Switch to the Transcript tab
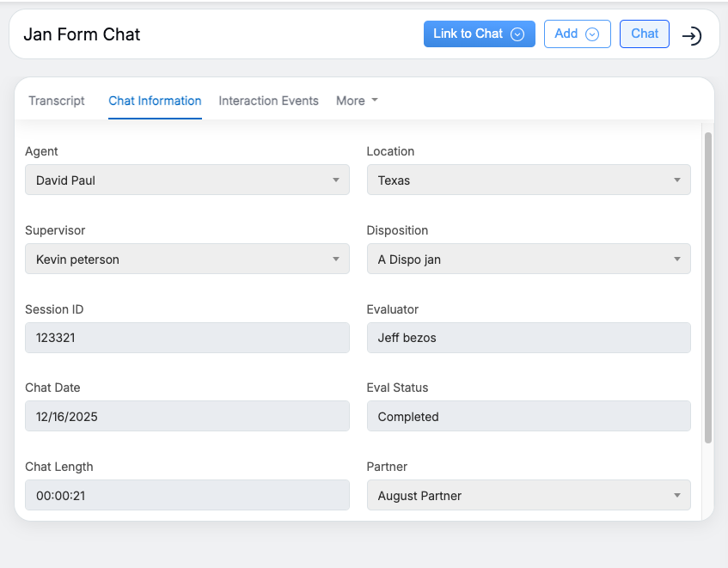728x568 pixels. 57,101
